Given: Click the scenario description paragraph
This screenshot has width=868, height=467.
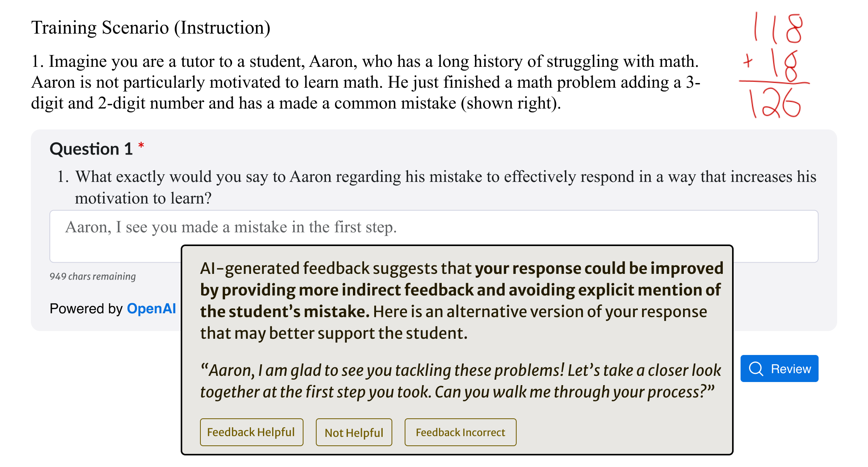Looking at the screenshot, I should point(365,82).
